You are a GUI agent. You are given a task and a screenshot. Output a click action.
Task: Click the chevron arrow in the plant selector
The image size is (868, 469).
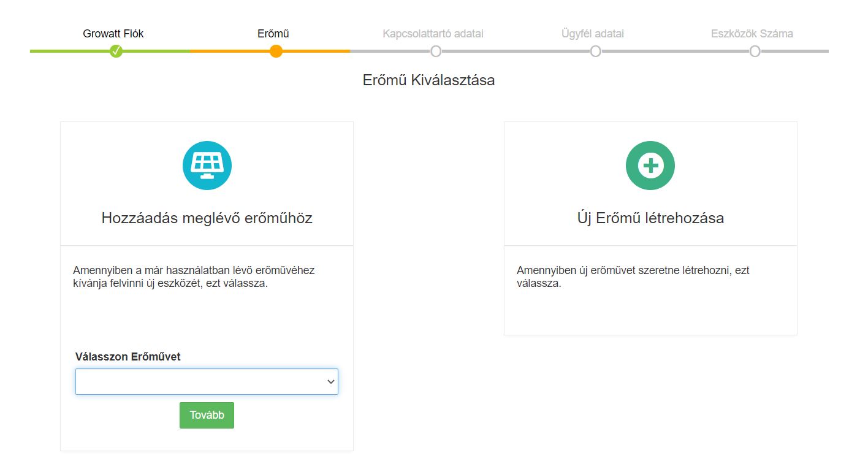click(331, 381)
